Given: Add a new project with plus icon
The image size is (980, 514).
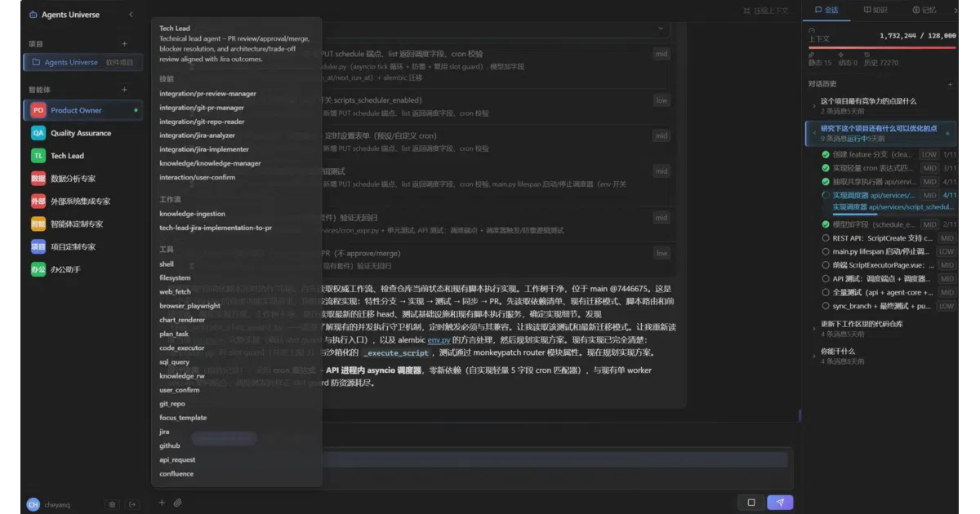Looking at the screenshot, I should 125,44.
